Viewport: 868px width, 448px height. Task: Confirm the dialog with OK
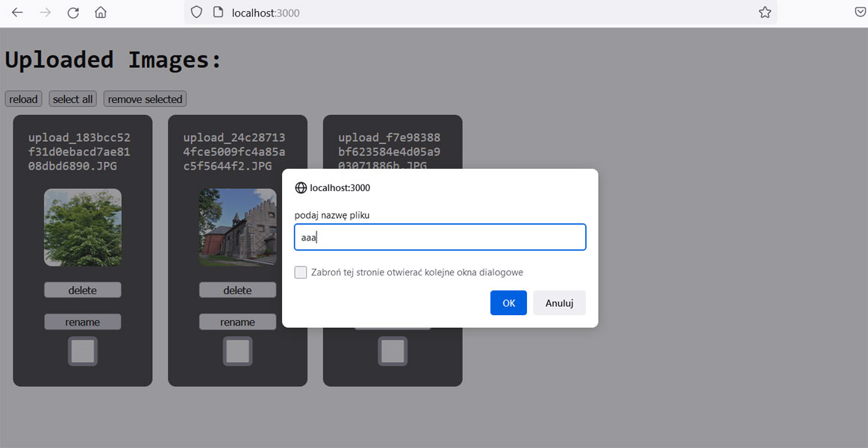[x=508, y=303]
